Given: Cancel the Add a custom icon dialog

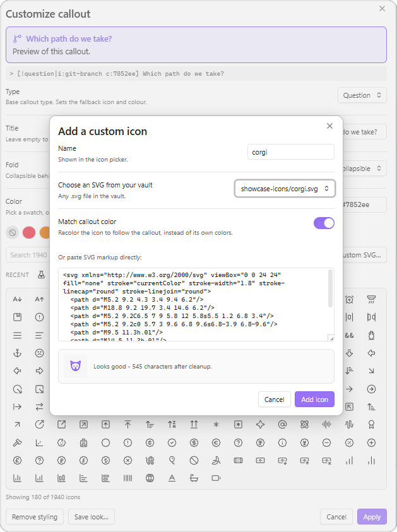Looking at the screenshot, I should (x=274, y=399).
